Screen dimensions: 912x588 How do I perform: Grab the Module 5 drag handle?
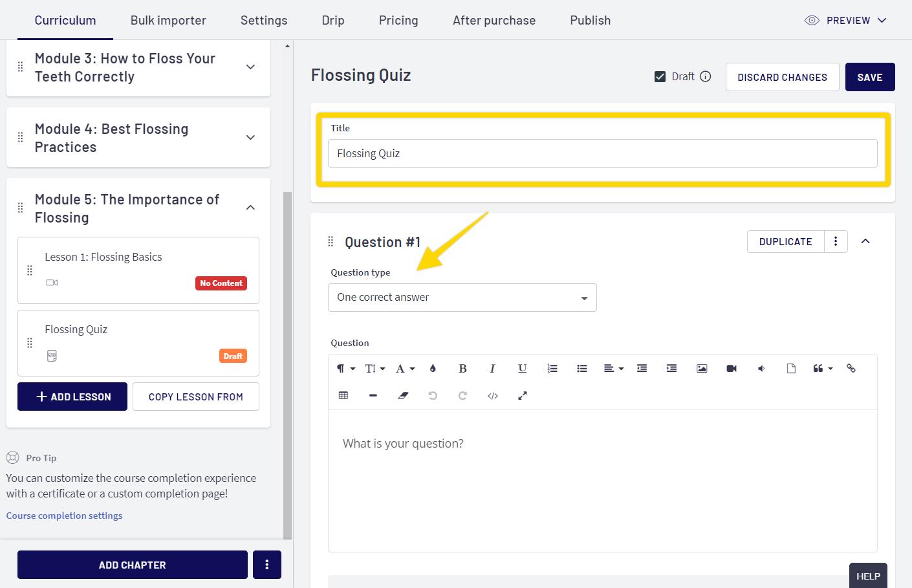pos(20,208)
